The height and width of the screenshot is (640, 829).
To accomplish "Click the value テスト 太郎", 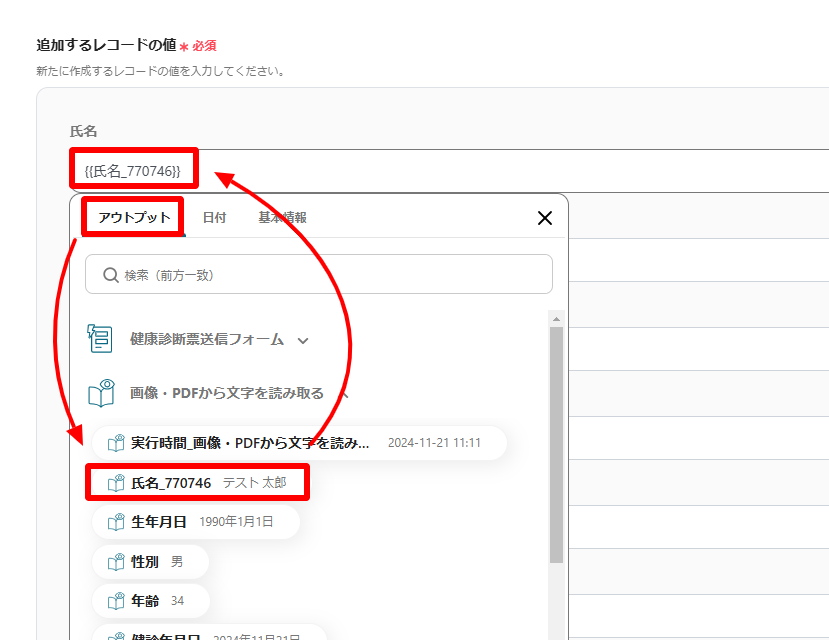I will [254, 483].
